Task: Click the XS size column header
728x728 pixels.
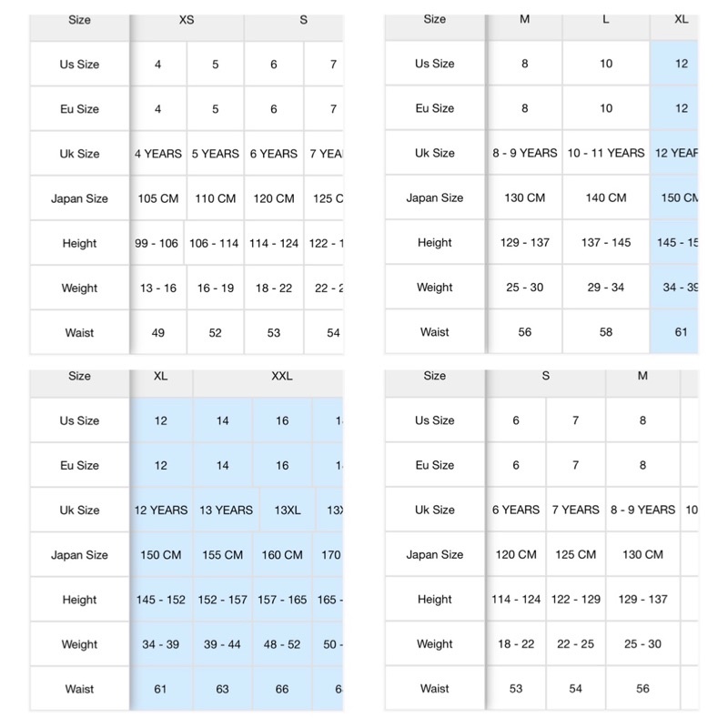Action: 187,20
